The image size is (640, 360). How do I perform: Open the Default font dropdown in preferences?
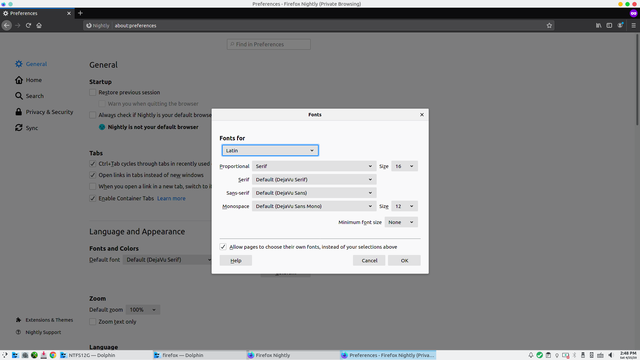pos(167,260)
